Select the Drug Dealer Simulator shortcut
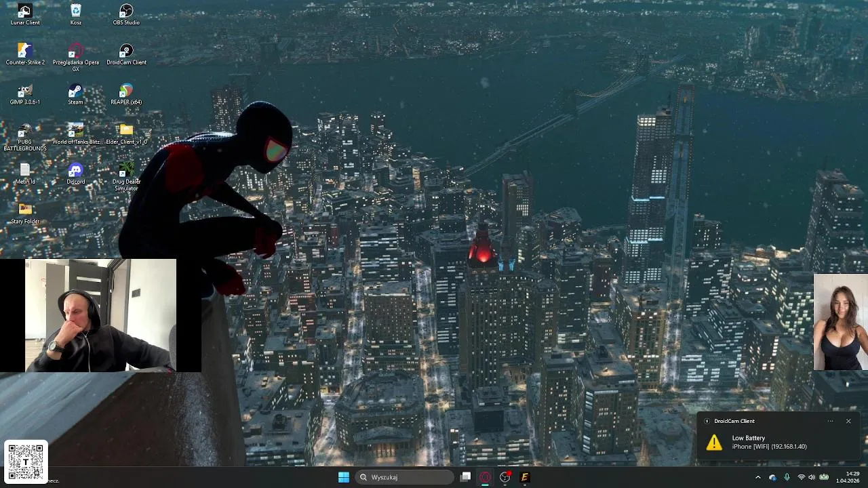This screenshot has height=488, width=868. [126, 177]
